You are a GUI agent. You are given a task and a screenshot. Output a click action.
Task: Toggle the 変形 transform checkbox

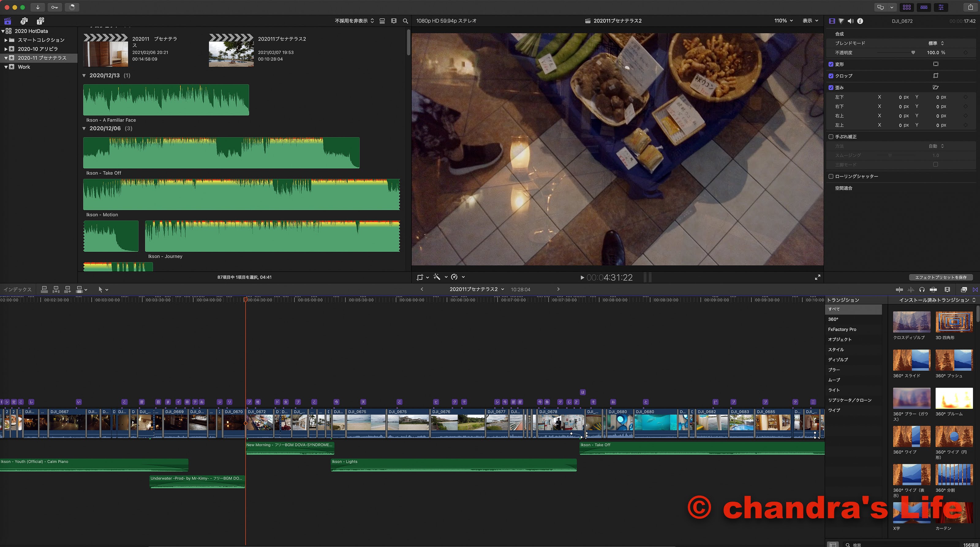tap(831, 64)
